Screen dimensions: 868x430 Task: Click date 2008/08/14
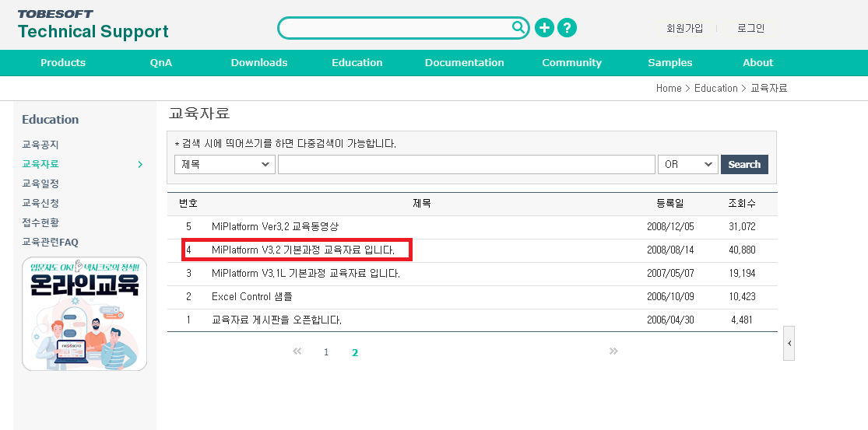(x=669, y=250)
